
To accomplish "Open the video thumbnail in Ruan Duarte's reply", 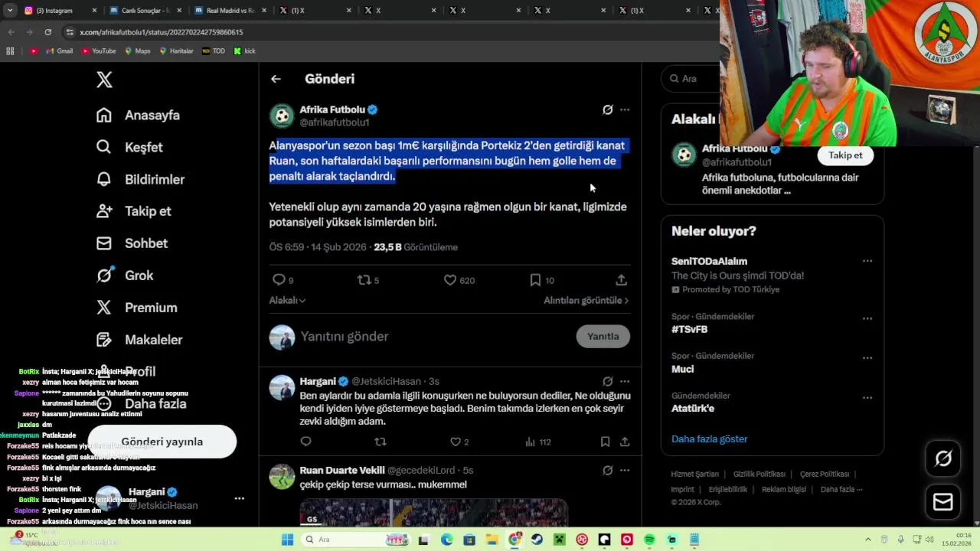I will pos(433,512).
